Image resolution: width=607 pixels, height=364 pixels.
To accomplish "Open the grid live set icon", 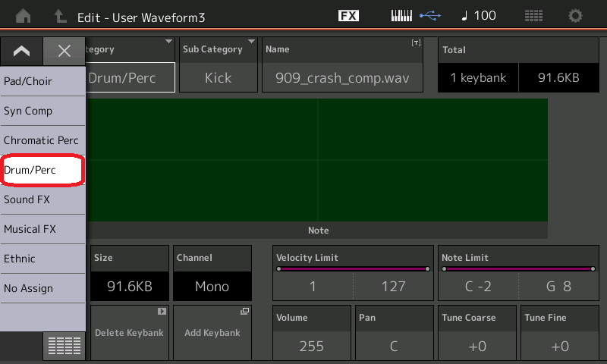I will [x=533, y=16].
